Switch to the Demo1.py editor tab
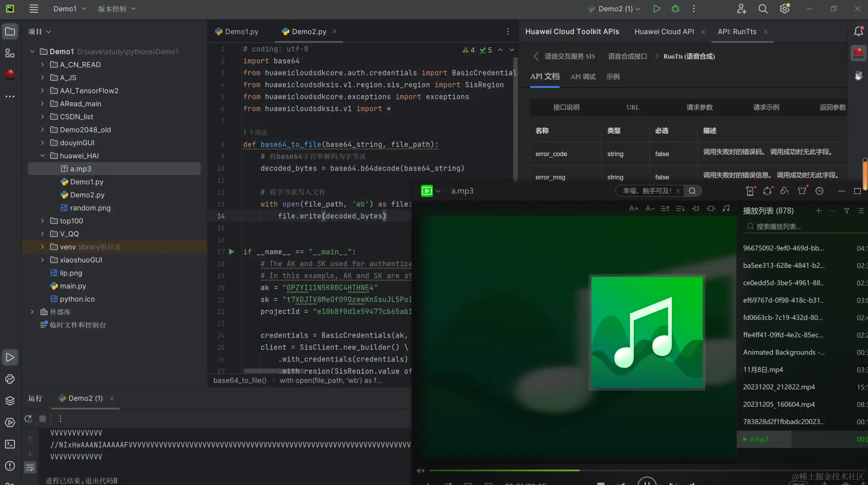Image resolution: width=868 pixels, height=485 pixels. (x=237, y=32)
